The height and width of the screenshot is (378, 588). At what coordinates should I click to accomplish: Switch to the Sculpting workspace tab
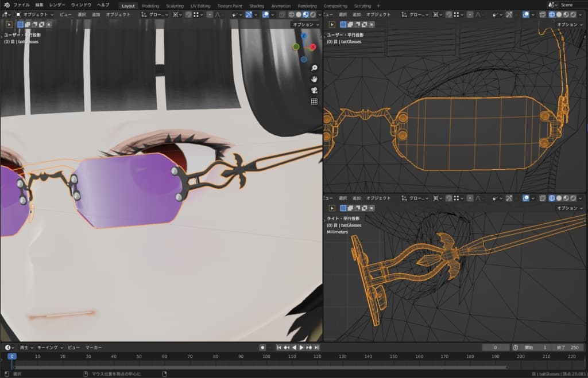click(x=175, y=6)
